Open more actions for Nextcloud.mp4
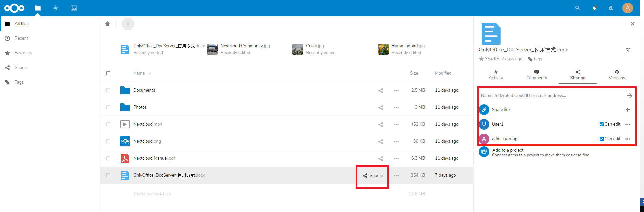The height and width of the screenshot is (212, 644). [396, 124]
